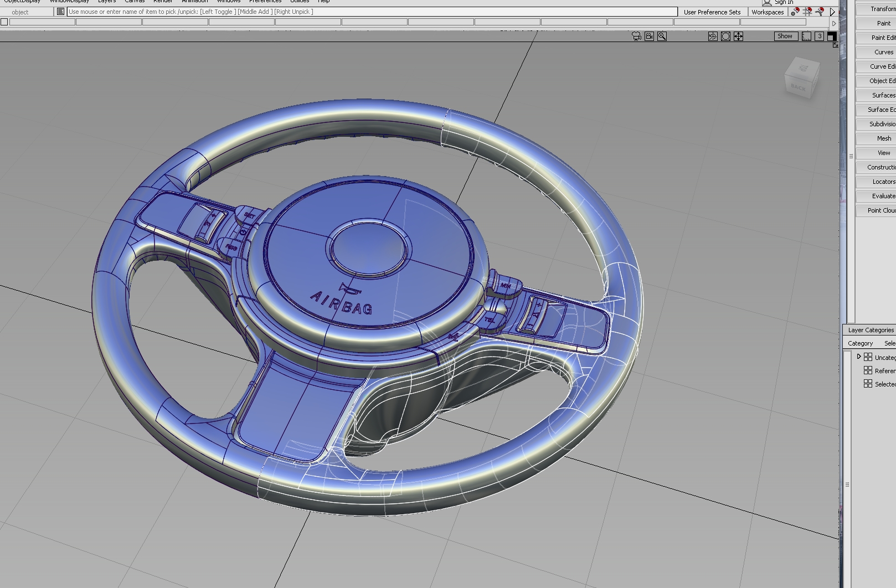
Task: Toggle the ruler measurement icon in viewport bar
Action: (806, 36)
